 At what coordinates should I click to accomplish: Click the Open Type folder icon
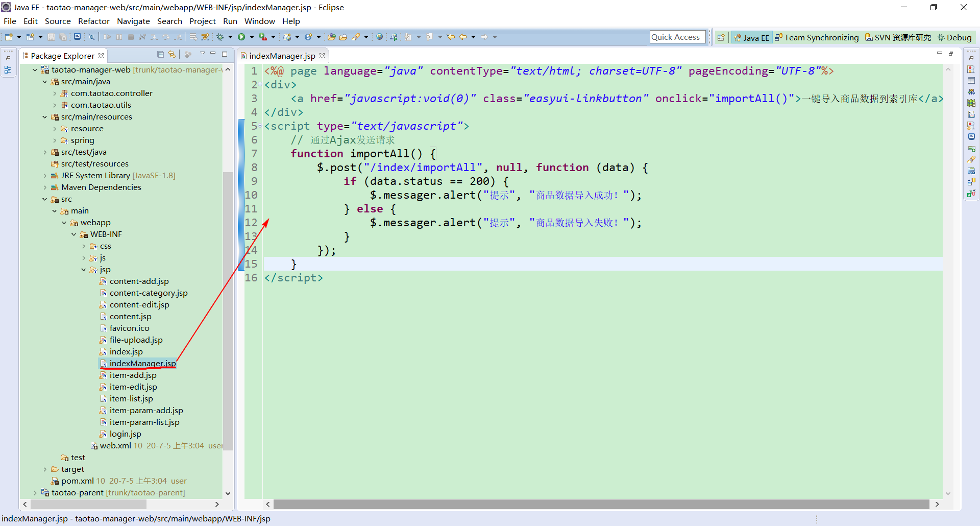331,37
